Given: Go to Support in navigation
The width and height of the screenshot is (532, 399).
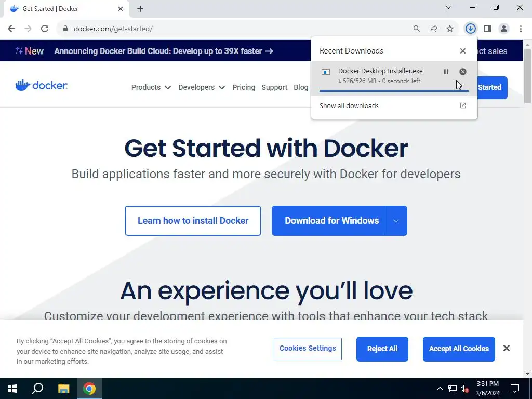Looking at the screenshot, I should pyautogui.click(x=274, y=87).
